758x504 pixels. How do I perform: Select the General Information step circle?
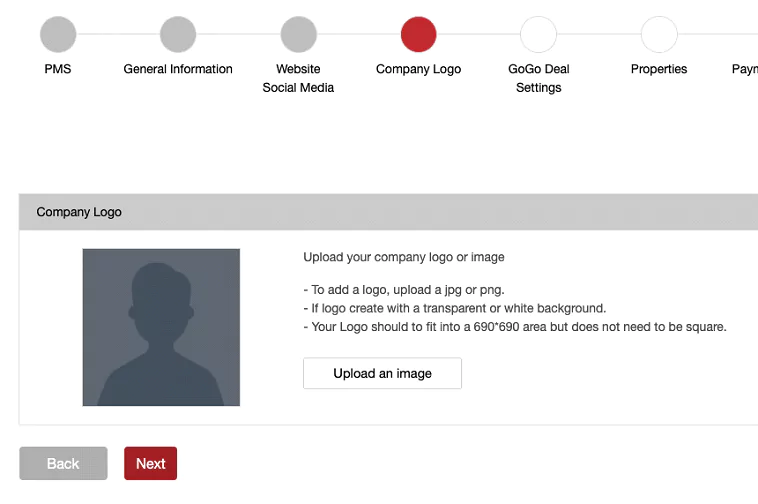(x=178, y=34)
